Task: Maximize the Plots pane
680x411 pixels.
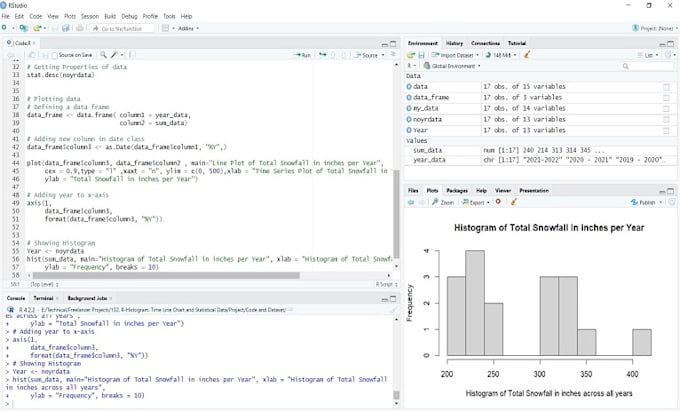Action: click(x=670, y=191)
